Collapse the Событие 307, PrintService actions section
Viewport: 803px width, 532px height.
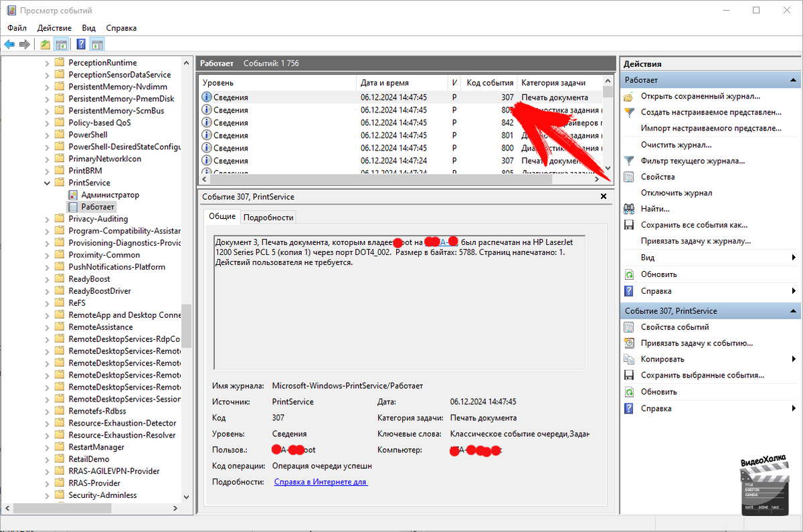tap(793, 311)
